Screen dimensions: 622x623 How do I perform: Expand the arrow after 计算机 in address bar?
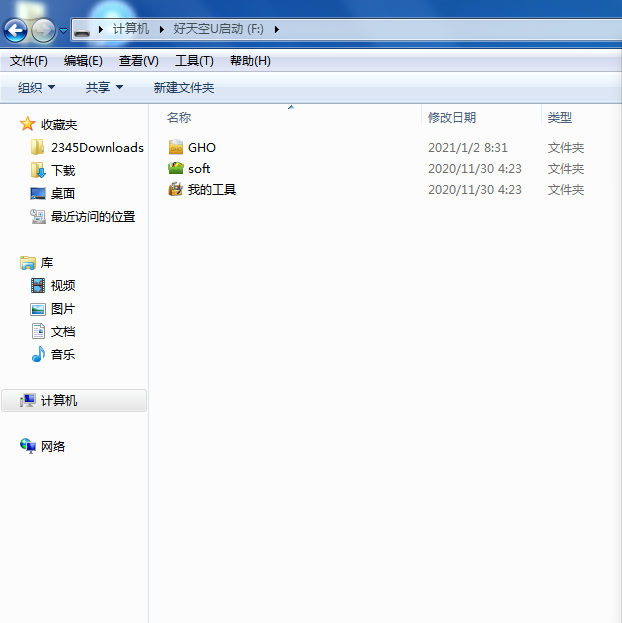tap(161, 29)
